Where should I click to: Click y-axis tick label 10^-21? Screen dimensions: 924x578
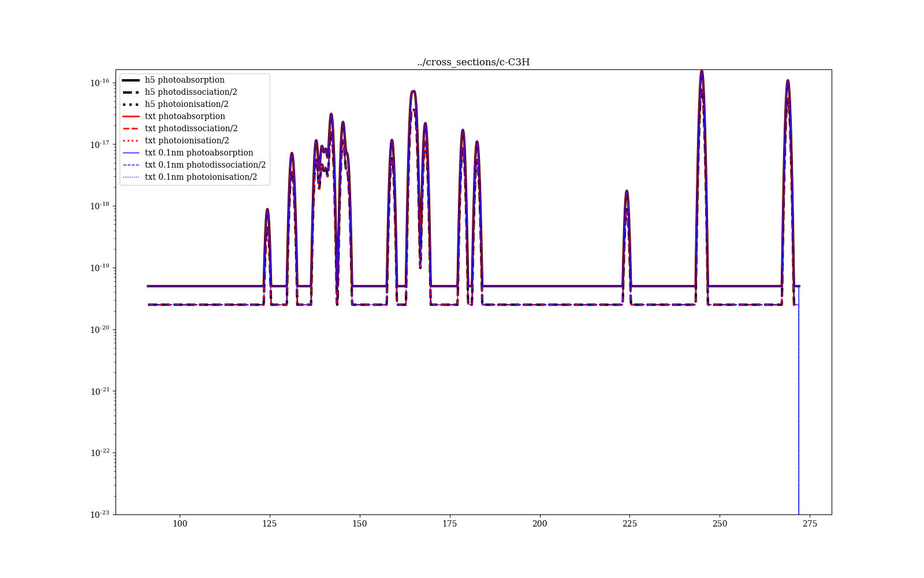pos(100,391)
